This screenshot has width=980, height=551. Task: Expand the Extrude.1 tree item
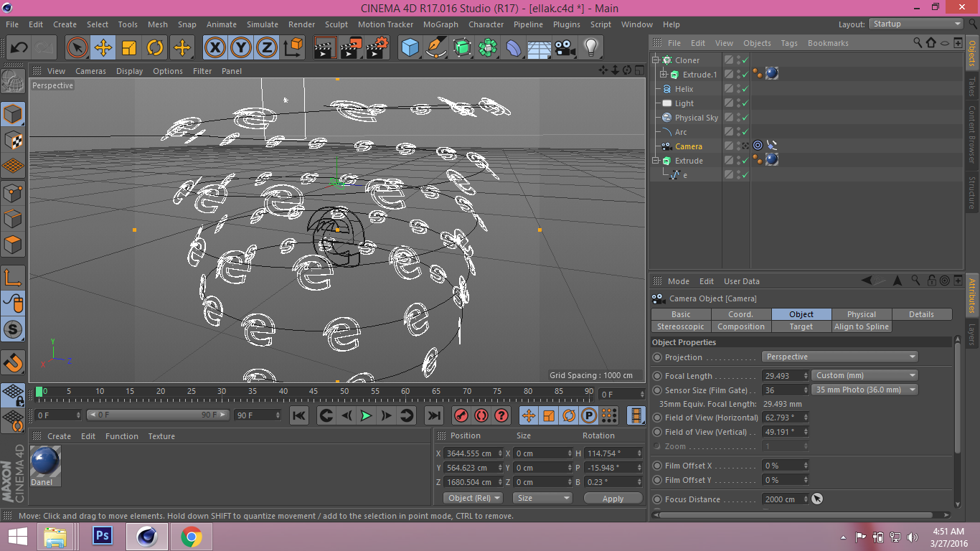(x=664, y=75)
